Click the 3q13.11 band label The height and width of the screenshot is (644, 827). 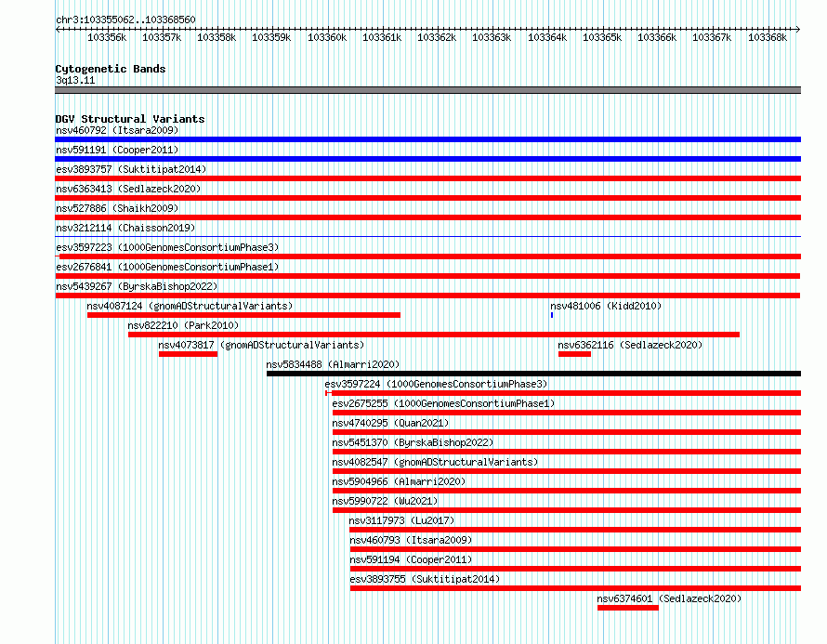tap(75, 80)
